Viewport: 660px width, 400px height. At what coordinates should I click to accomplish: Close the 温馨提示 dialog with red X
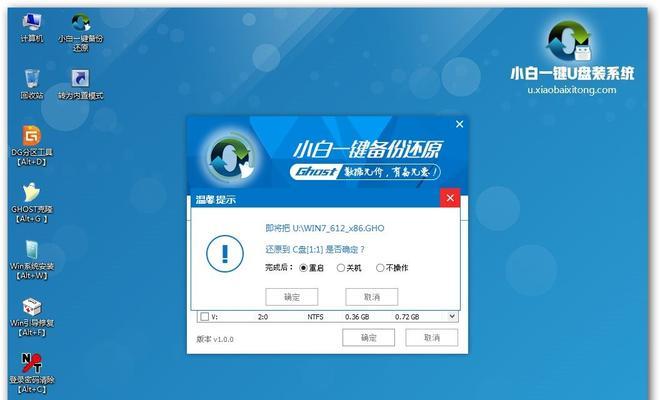(x=450, y=198)
